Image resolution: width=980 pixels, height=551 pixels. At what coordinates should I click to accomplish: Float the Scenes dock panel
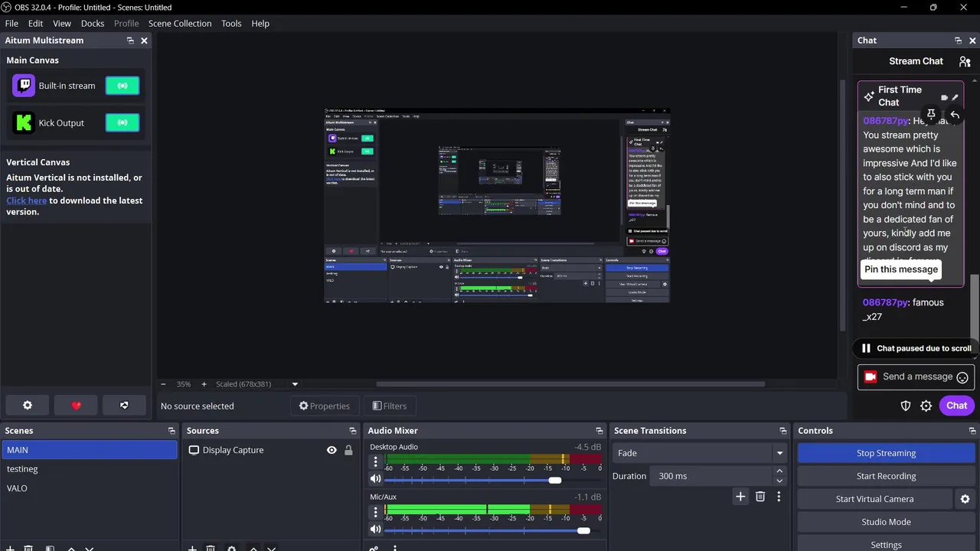point(171,431)
